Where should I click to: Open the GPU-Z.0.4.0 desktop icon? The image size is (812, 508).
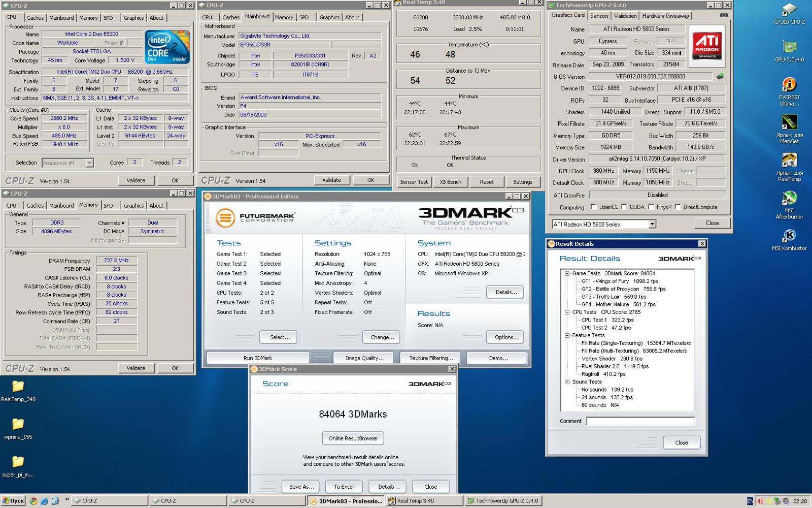[x=789, y=51]
